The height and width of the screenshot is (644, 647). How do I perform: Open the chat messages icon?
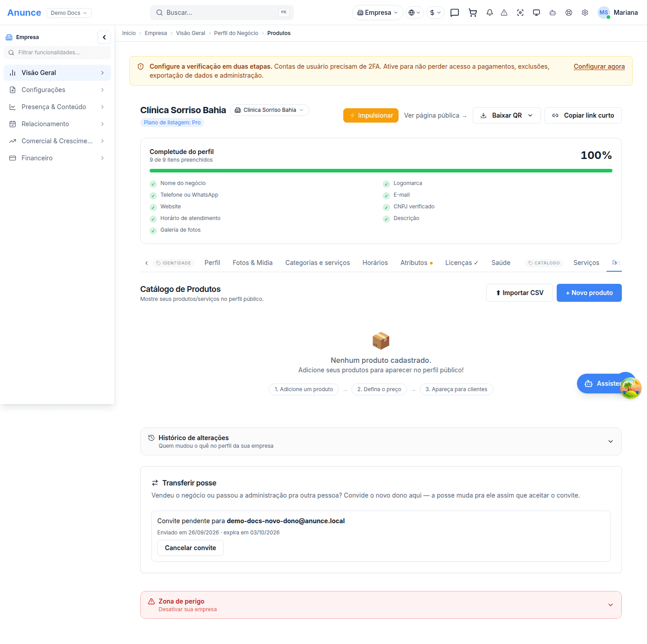click(455, 13)
